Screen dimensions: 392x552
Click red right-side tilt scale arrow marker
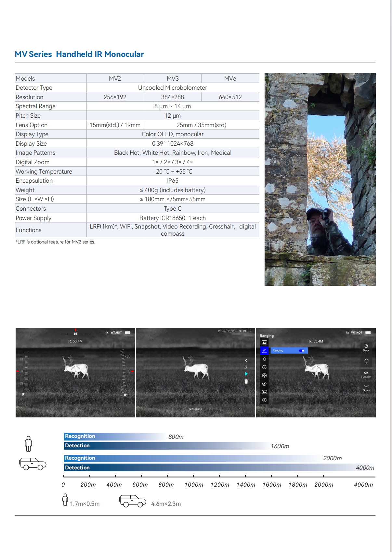point(132,371)
